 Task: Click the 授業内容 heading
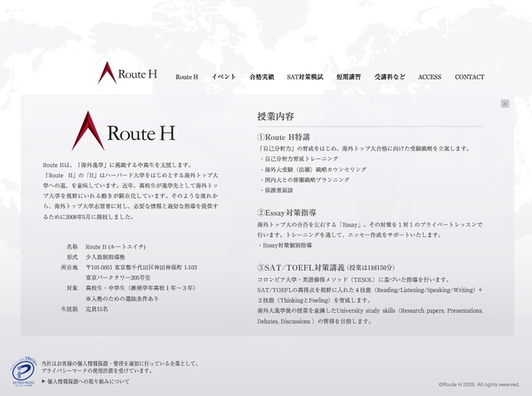click(x=275, y=116)
